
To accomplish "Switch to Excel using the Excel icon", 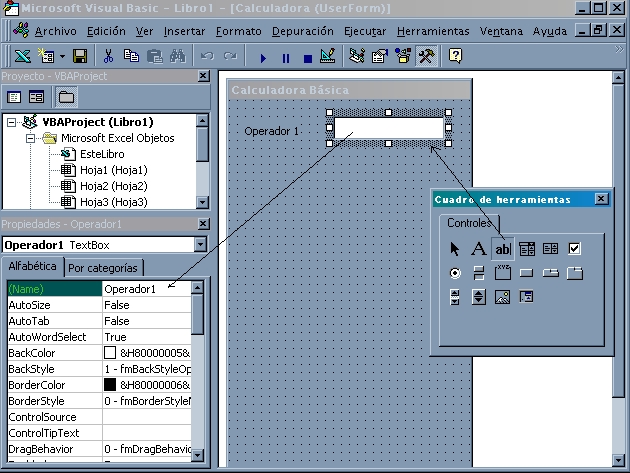I will (22, 56).
